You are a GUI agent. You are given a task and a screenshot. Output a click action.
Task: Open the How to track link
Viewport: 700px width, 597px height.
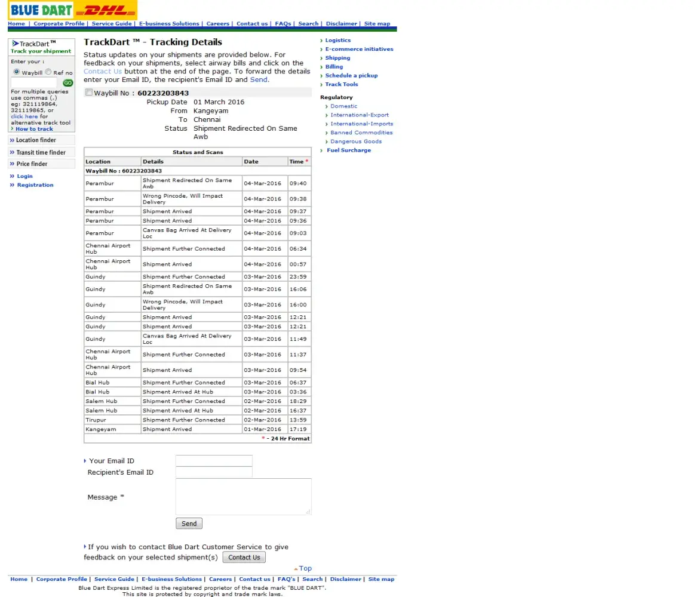pyautogui.click(x=35, y=129)
